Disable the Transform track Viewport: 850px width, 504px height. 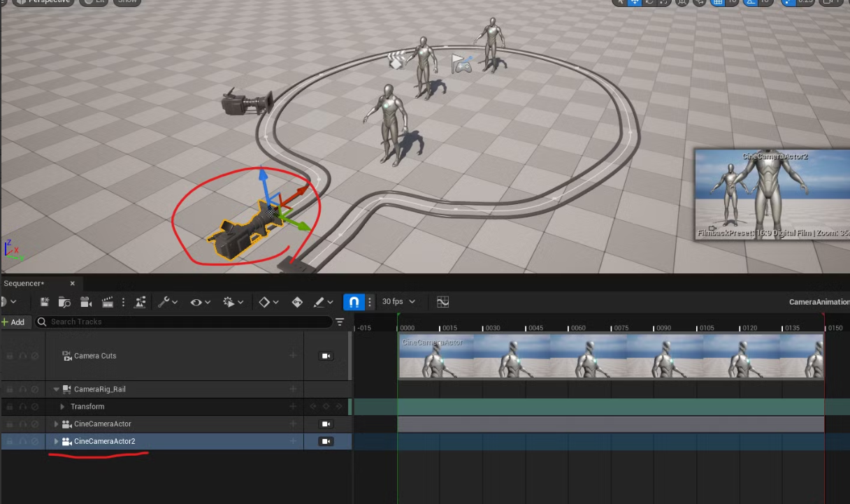pos(35,407)
